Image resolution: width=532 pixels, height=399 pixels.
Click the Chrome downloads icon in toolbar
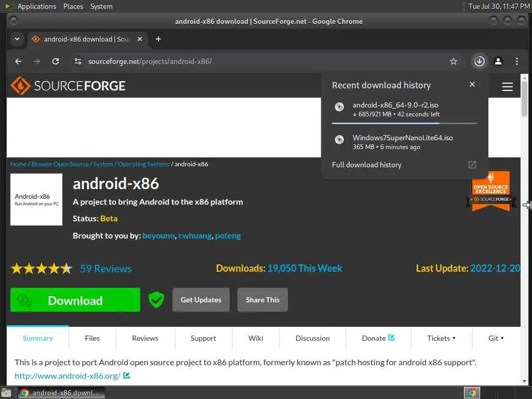point(479,61)
